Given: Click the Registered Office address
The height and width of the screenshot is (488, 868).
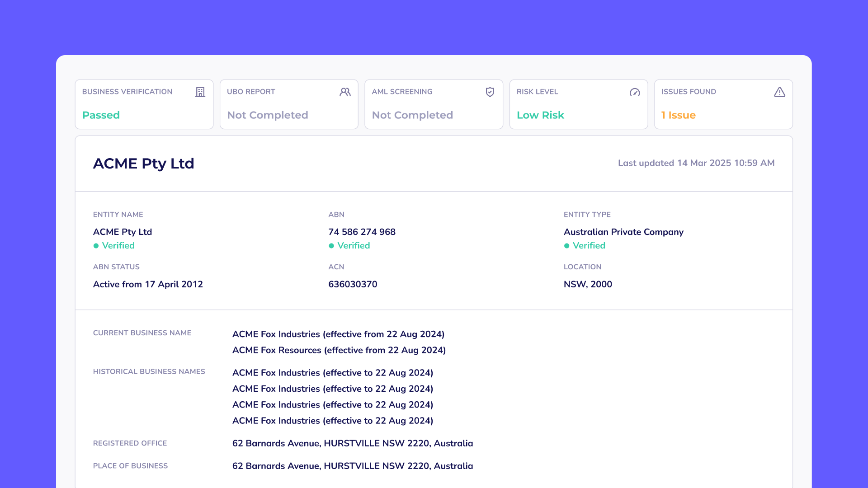Looking at the screenshot, I should 352,443.
